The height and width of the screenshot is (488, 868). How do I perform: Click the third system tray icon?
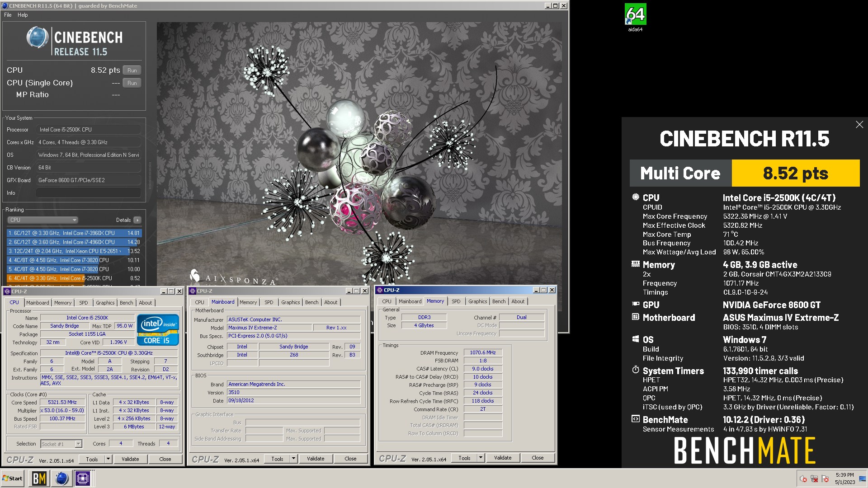click(825, 479)
